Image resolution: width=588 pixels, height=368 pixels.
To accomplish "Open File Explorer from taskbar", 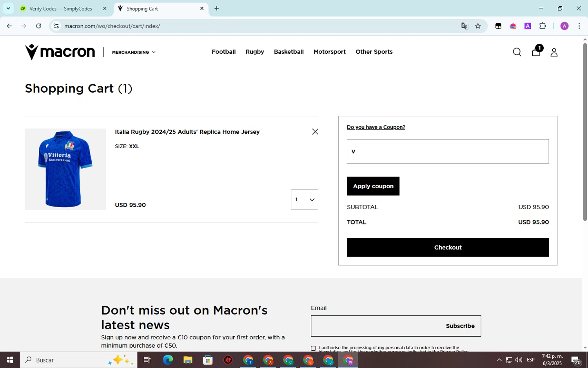I will coord(188,360).
